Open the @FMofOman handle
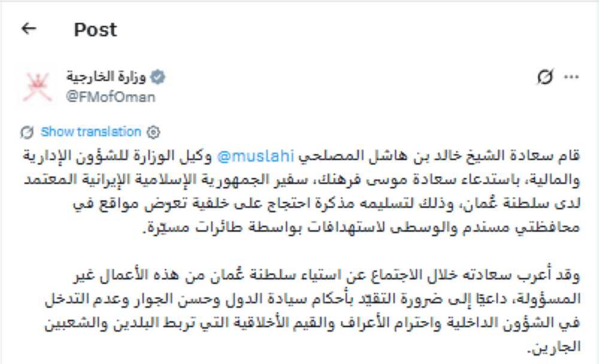The width and height of the screenshot is (599, 364). pos(111,97)
